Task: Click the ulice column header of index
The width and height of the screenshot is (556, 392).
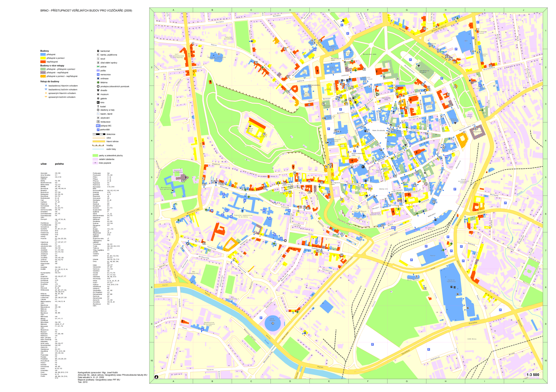Action: coord(44,164)
